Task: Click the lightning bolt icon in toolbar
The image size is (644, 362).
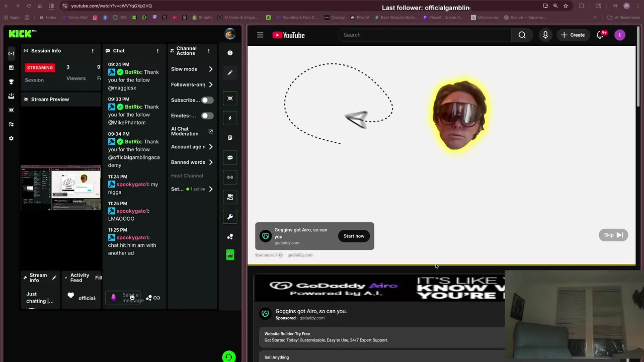Action: [230, 118]
